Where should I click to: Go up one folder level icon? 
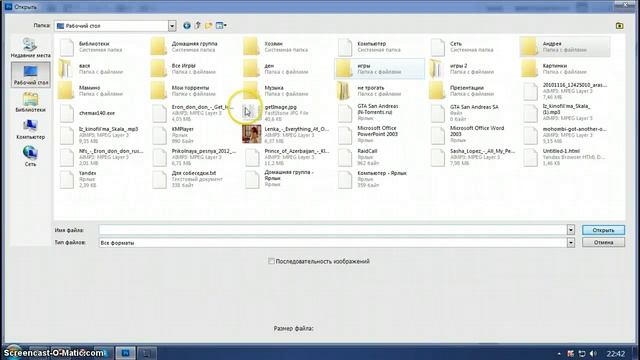tap(198, 26)
